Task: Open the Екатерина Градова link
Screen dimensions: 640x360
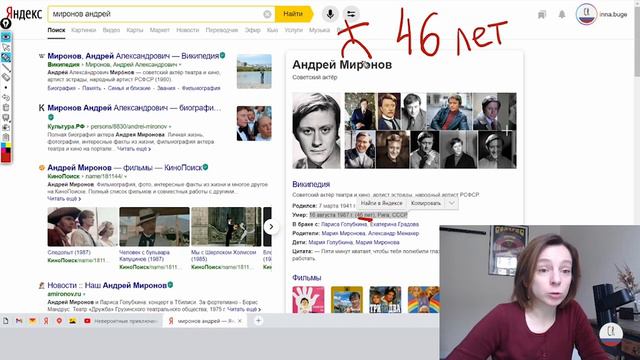Action: tap(394, 224)
